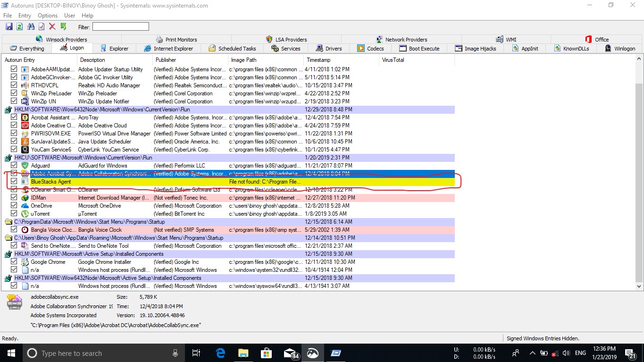
Task: Click the green Jump to Entry icon
Action: [x=63, y=26]
